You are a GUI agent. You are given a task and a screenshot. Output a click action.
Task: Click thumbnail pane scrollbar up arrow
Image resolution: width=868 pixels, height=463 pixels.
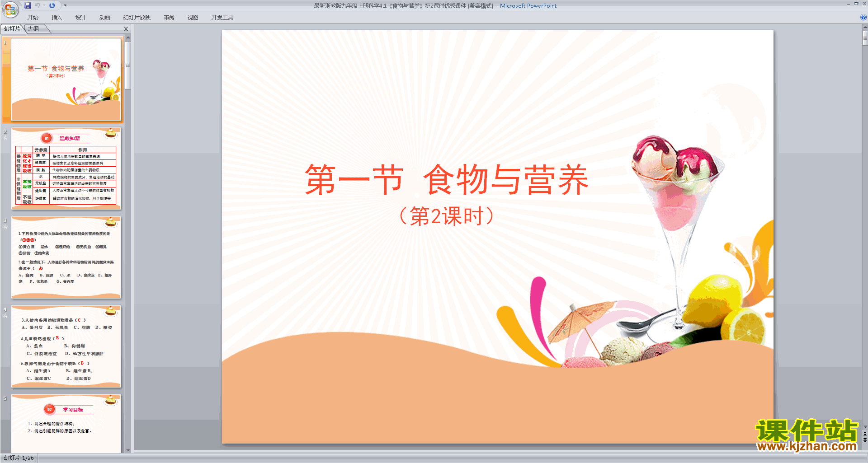(128, 38)
